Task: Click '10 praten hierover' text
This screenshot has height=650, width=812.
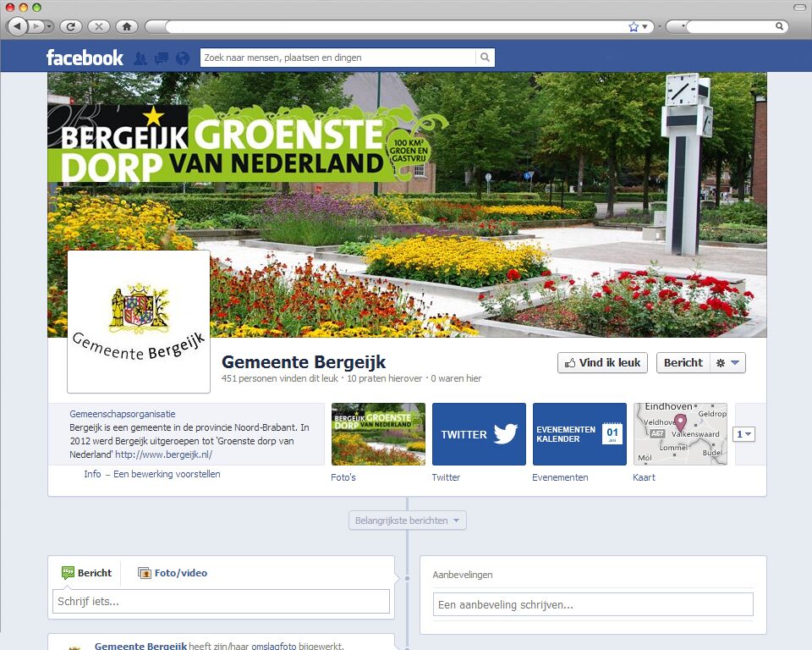Action: coord(384,378)
